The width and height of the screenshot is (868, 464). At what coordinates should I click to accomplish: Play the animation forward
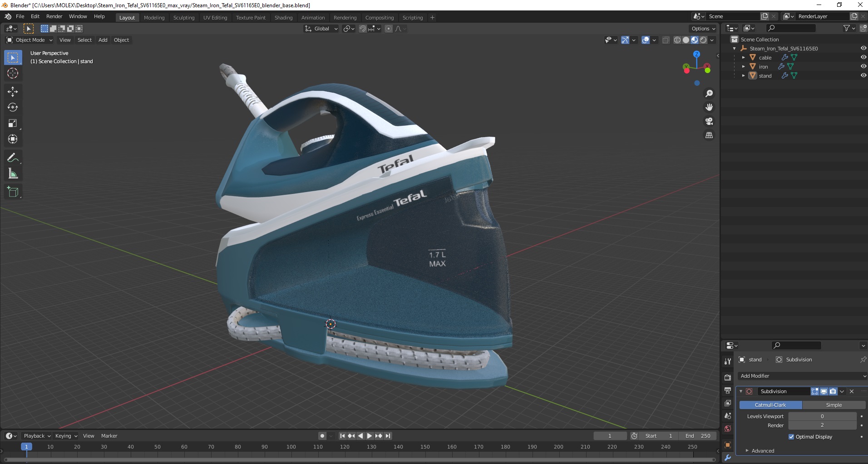(x=370, y=436)
